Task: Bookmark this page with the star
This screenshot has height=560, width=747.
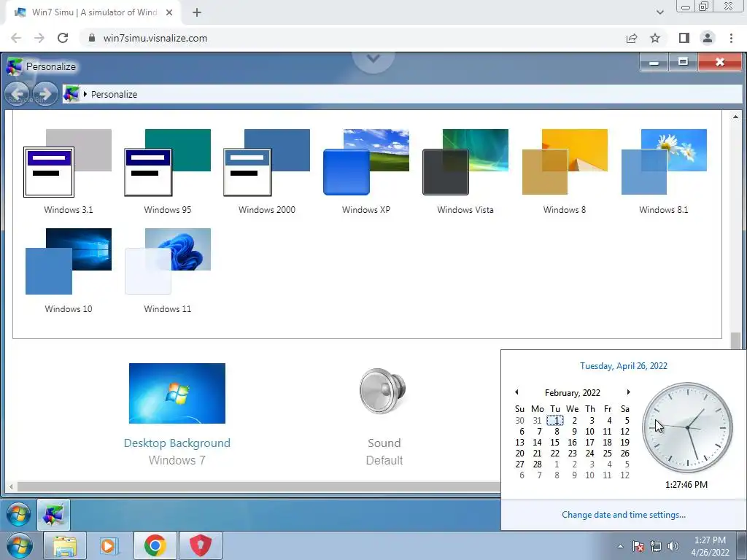Action: pos(655,38)
